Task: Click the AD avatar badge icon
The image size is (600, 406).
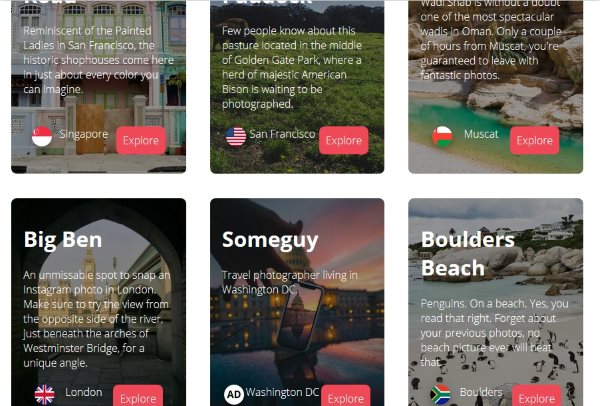Action: 234,395
